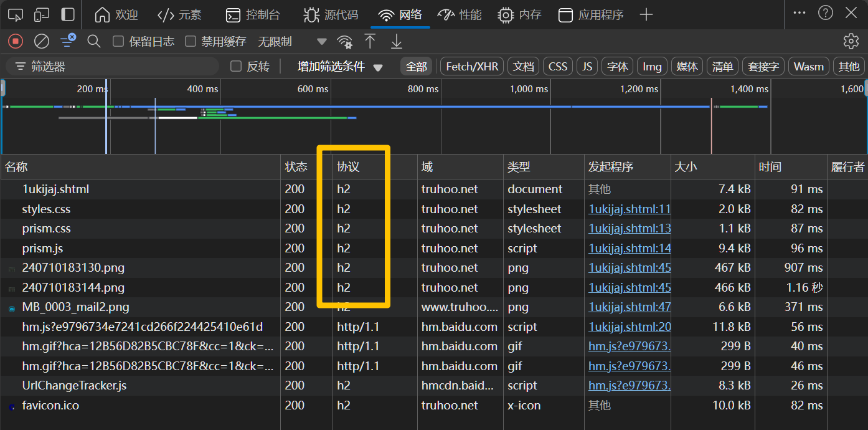The width and height of the screenshot is (868, 430).
Task: Click the red record network log button
Action: coord(16,42)
